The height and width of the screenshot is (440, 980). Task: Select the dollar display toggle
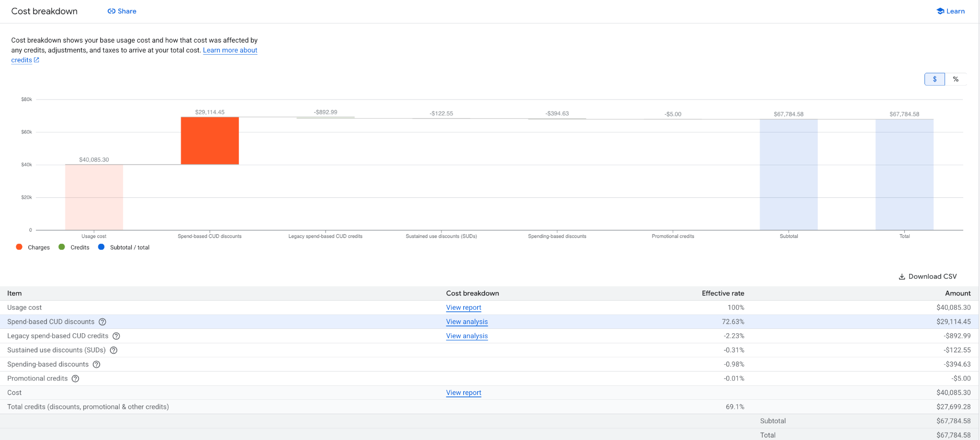click(934, 79)
